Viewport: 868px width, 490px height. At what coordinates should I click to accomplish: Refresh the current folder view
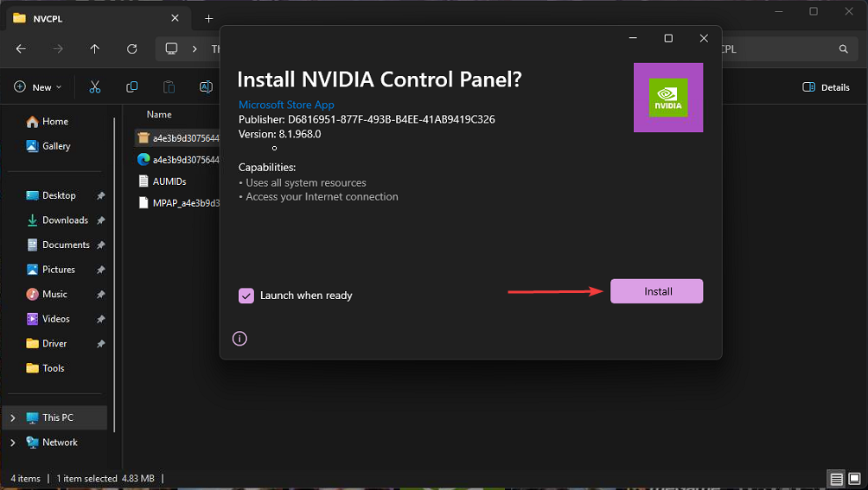132,49
